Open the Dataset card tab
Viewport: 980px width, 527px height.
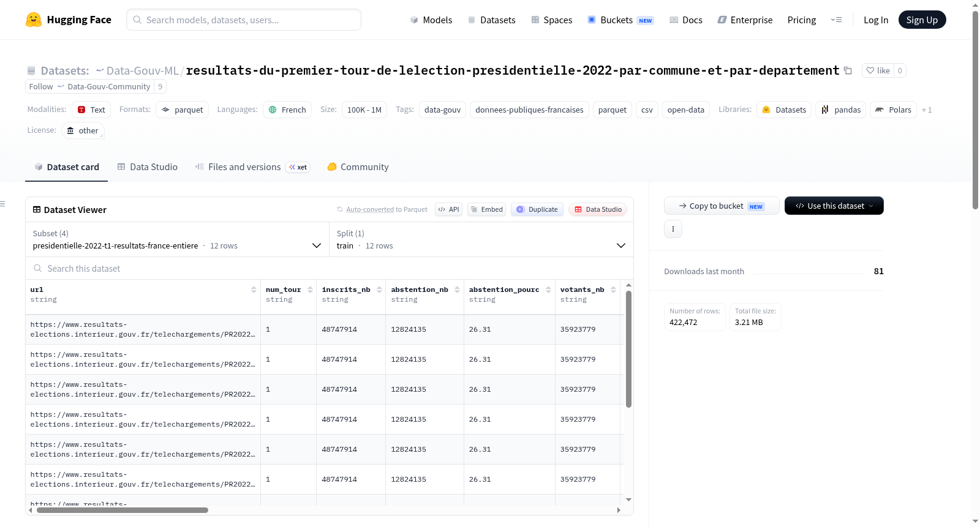click(x=66, y=166)
